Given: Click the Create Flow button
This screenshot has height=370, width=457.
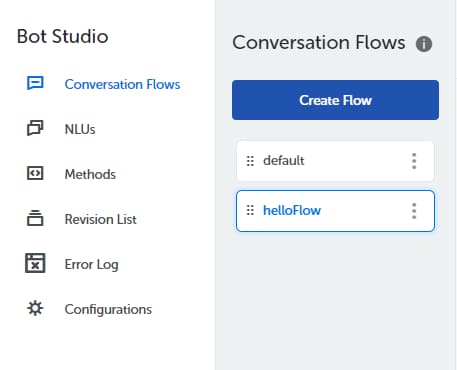Looking at the screenshot, I should 335,100.
